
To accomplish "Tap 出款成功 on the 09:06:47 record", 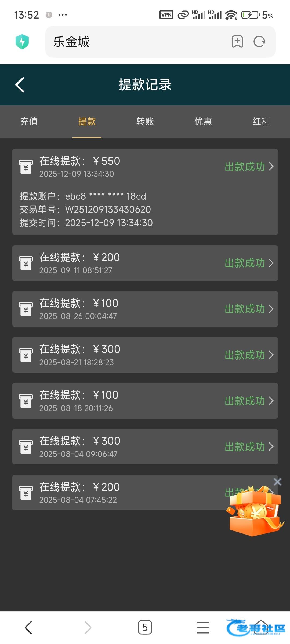I will [245, 447].
